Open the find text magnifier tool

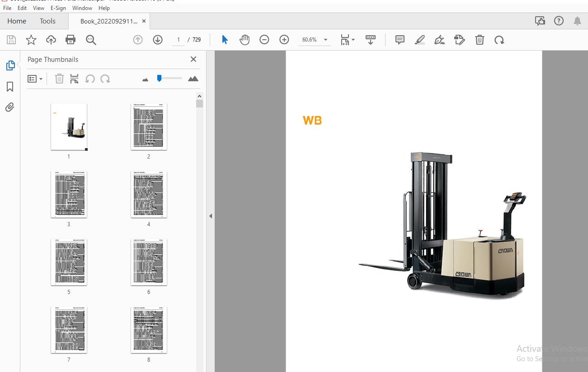91,40
